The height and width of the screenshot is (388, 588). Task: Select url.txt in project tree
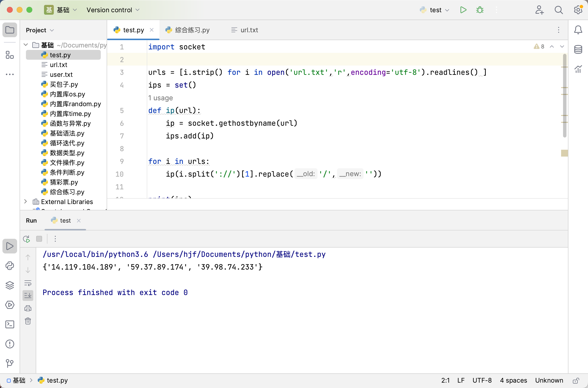[x=59, y=65]
